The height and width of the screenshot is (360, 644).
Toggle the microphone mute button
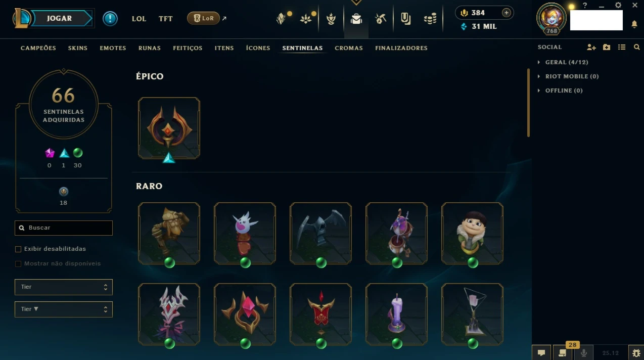(x=584, y=352)
